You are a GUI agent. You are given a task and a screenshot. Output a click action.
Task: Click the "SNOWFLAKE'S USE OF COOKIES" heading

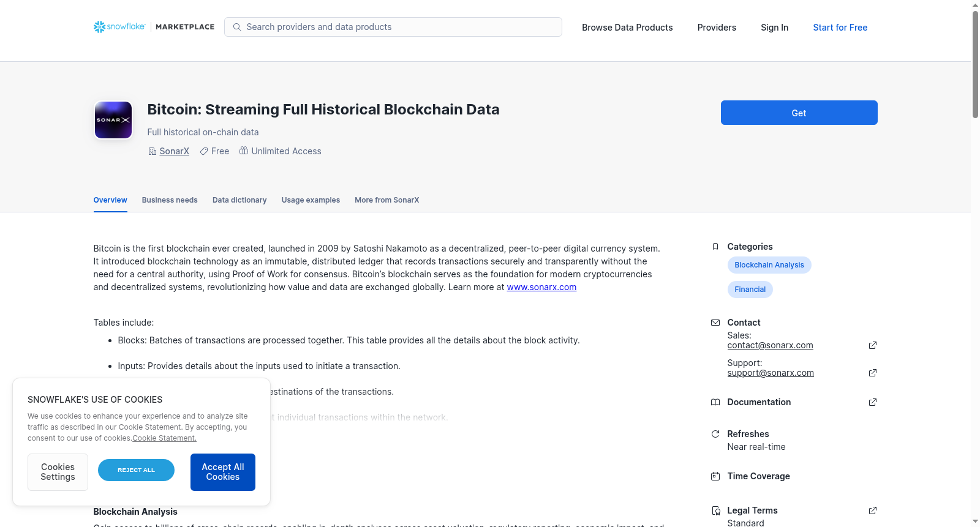pyautogui.click(x=95, y=400)
